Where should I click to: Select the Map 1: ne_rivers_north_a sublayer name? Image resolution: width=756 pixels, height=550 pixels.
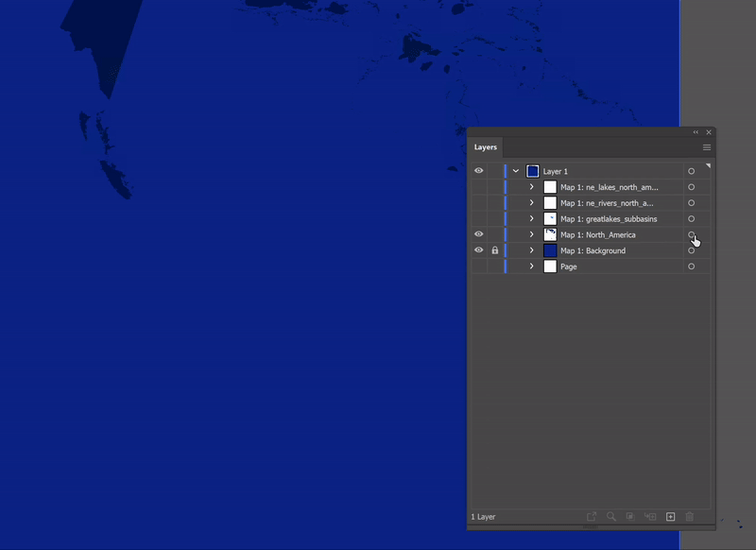[x=607, y=203]
